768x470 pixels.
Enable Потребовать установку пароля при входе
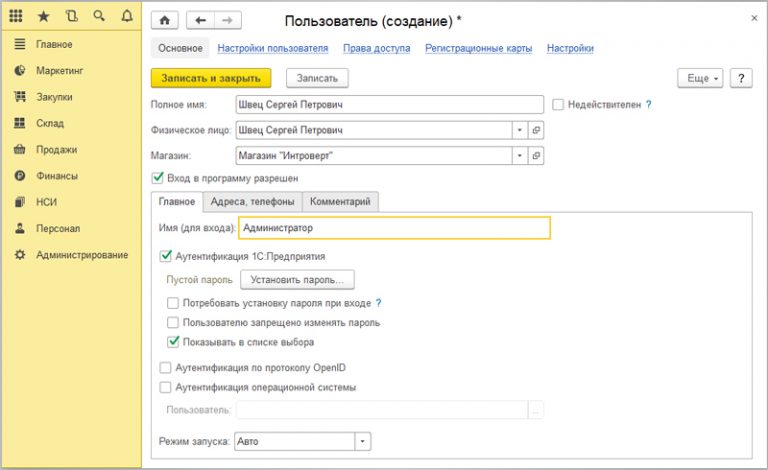(172, 303)
